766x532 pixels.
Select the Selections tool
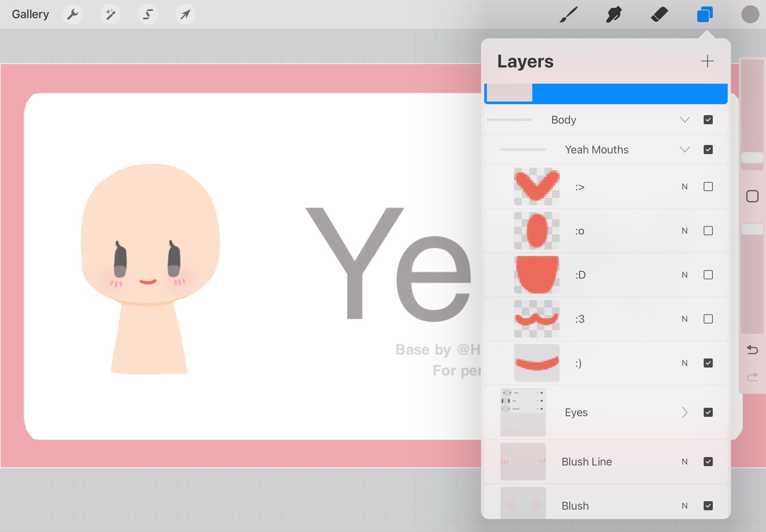(148, 14)
